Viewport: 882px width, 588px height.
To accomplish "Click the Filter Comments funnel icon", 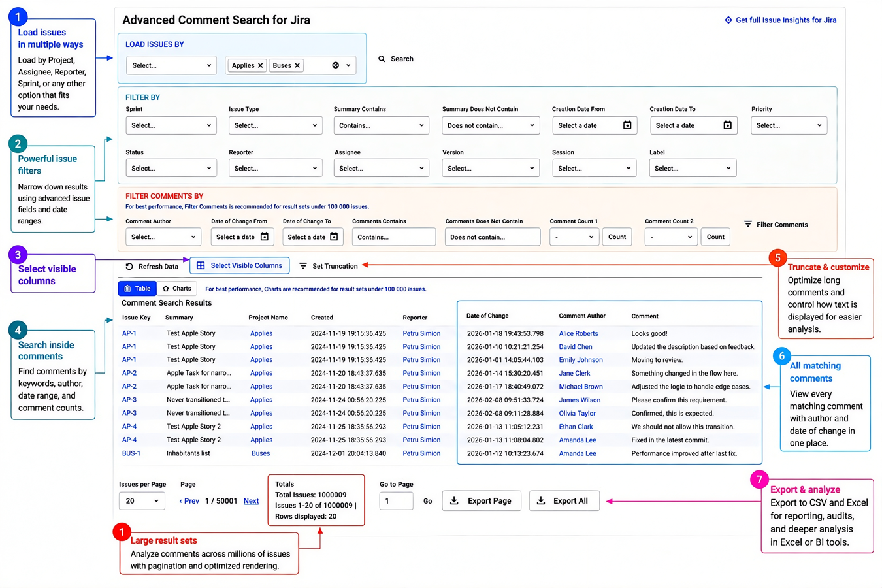I will pos(748,224).
